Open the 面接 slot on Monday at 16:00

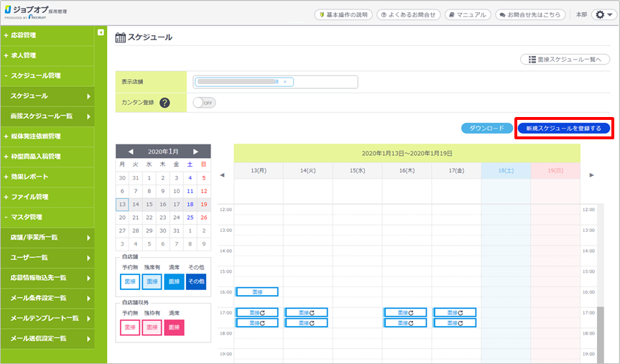point(256,292)
